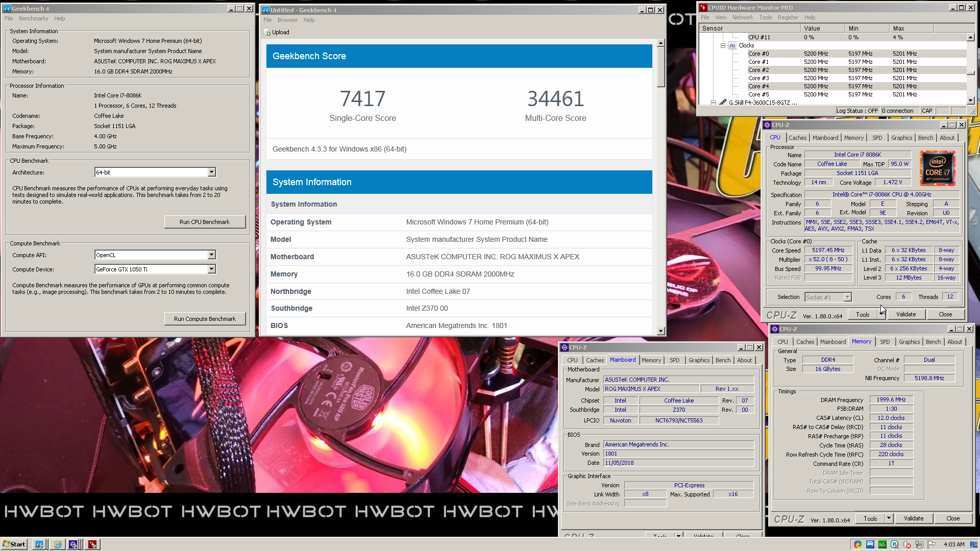The image size is (980, 551).
Task: Click Run Compute Benchmark button
Action: (x=205, y=319)
